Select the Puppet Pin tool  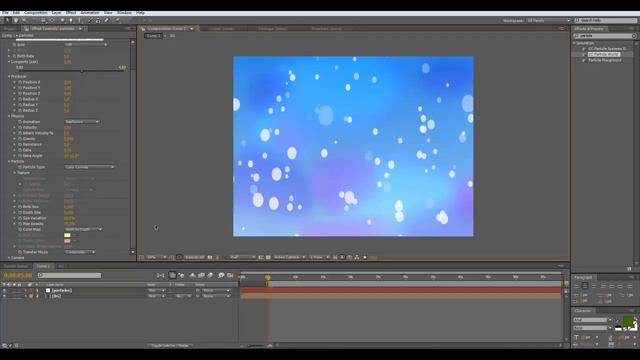point(117,20)
